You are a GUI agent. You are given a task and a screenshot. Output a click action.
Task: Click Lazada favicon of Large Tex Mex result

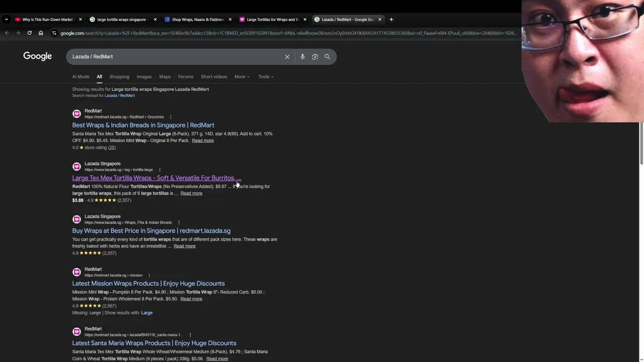point(76,166)
